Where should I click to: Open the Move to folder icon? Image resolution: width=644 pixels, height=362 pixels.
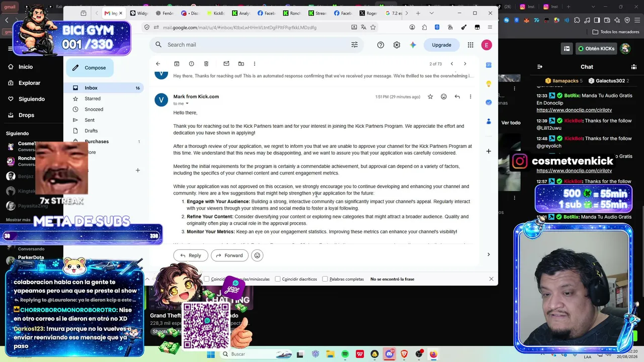click(241, 64)
